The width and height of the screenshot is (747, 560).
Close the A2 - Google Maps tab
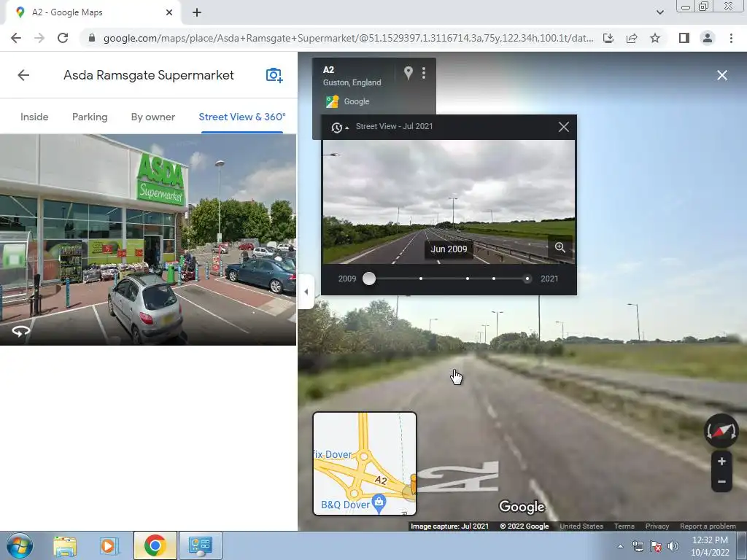(169, 12)
